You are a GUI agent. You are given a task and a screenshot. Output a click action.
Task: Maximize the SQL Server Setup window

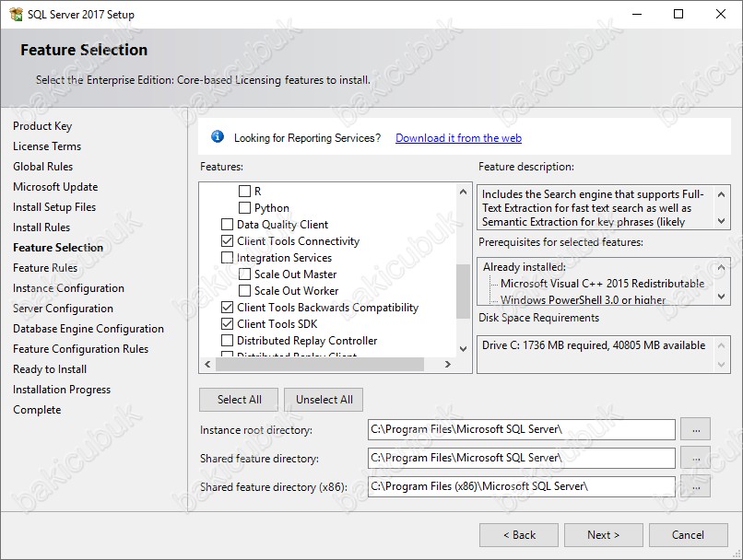point(678,14)
